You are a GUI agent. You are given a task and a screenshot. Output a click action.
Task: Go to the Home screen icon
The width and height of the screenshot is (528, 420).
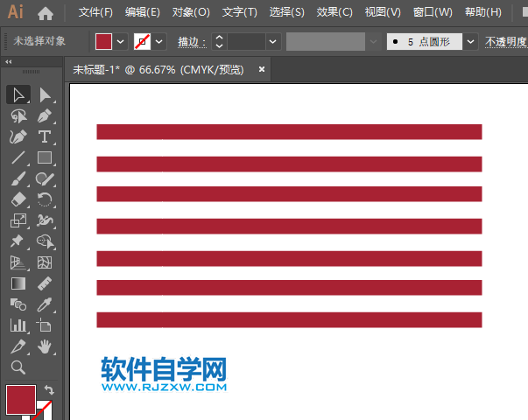[46, 13]
